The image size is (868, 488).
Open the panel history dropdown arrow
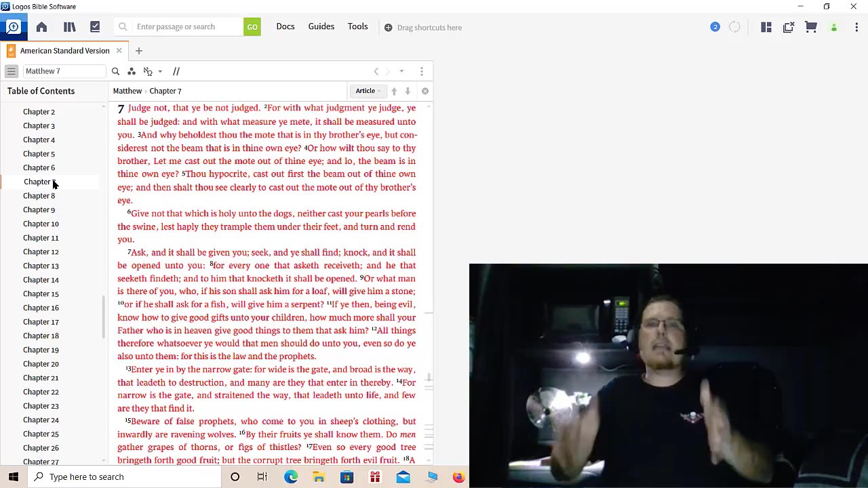[401, 71]
